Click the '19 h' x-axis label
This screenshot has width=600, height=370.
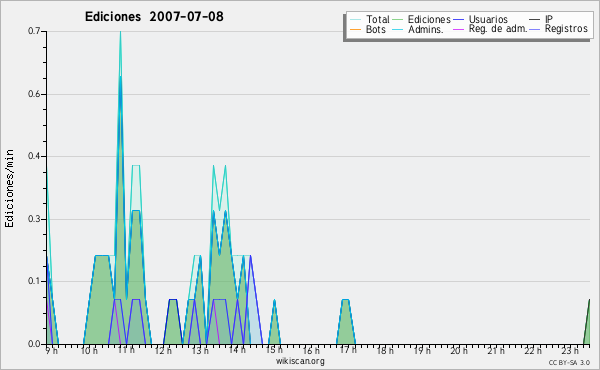pyautogui.click(x=422, y=350)
